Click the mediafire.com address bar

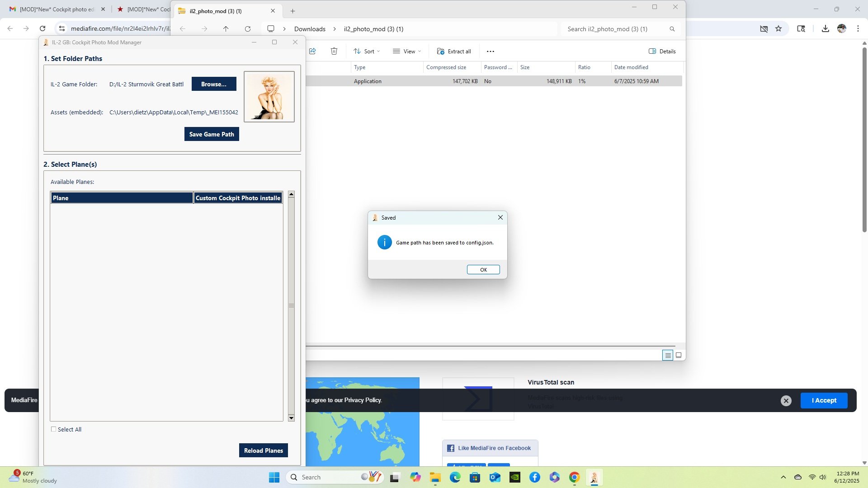point(120,28)
